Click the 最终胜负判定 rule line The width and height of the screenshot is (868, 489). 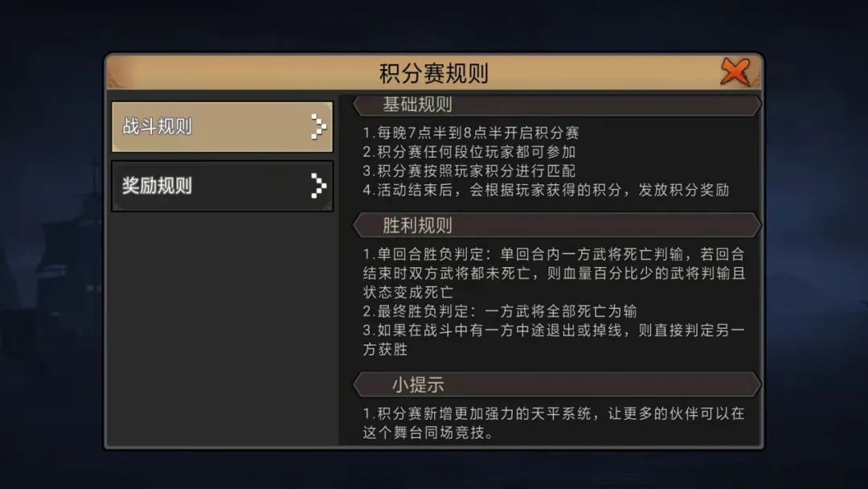pos(500,311)
